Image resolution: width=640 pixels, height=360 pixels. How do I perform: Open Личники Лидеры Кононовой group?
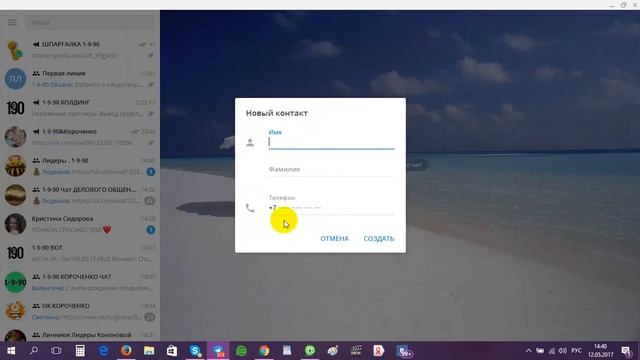point(80,334)
